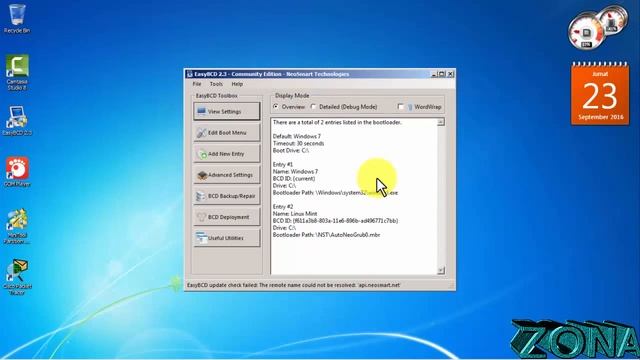Open BCD Deployment section
Image resolution: width=640 pixels, height=360 pixels.
227,217
